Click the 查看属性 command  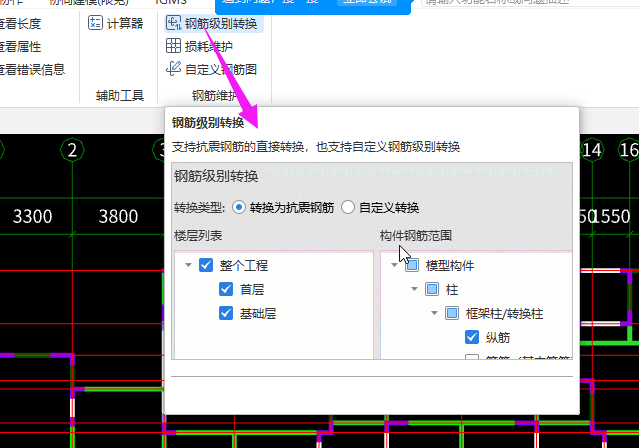click(x=20, y=46)
